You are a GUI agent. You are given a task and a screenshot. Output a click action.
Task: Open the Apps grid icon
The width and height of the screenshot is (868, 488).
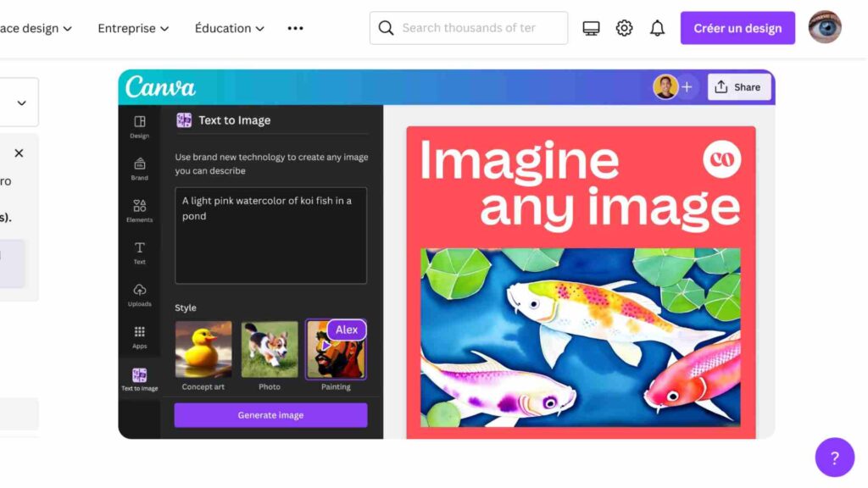pyautogui.click(x=140, y=331)
